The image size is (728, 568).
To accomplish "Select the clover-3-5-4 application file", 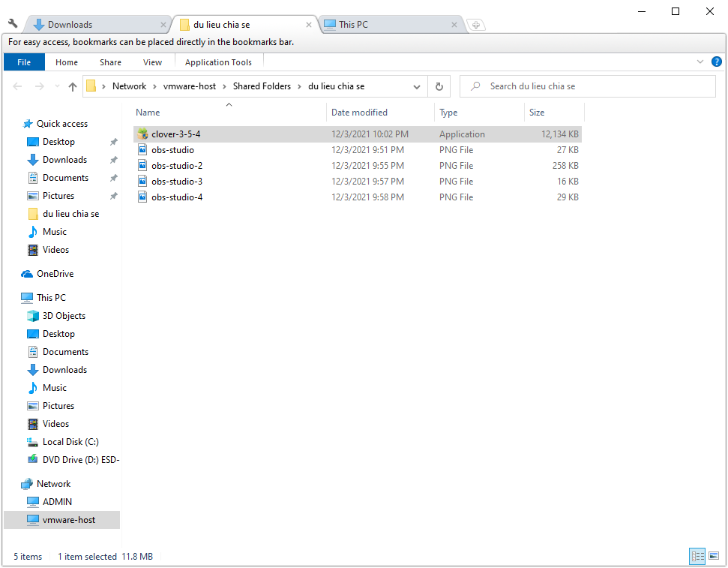I will 175,134.
